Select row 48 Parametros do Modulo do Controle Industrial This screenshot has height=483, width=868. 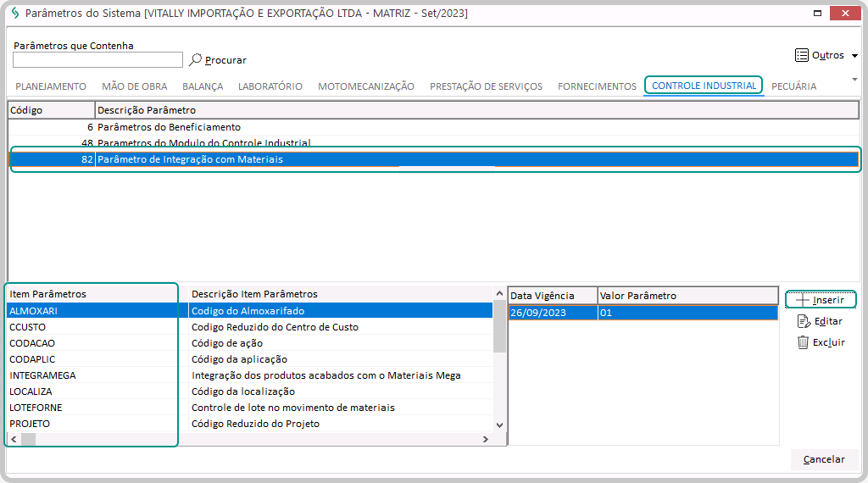(x=433, y=142)
